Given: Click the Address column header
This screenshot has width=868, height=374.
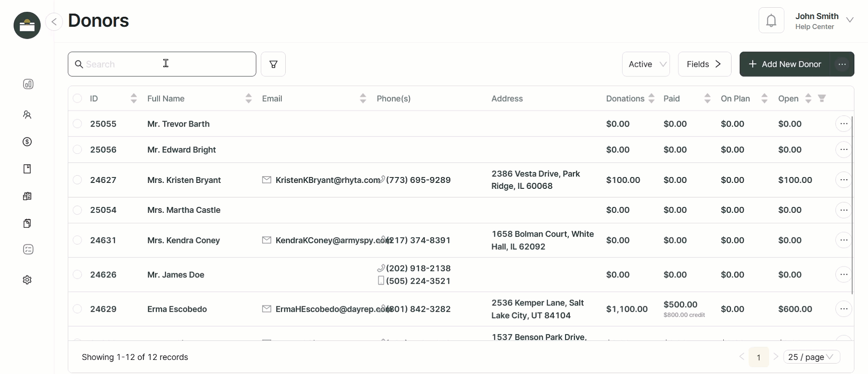Looking at the screenshot, I should 507,98.
